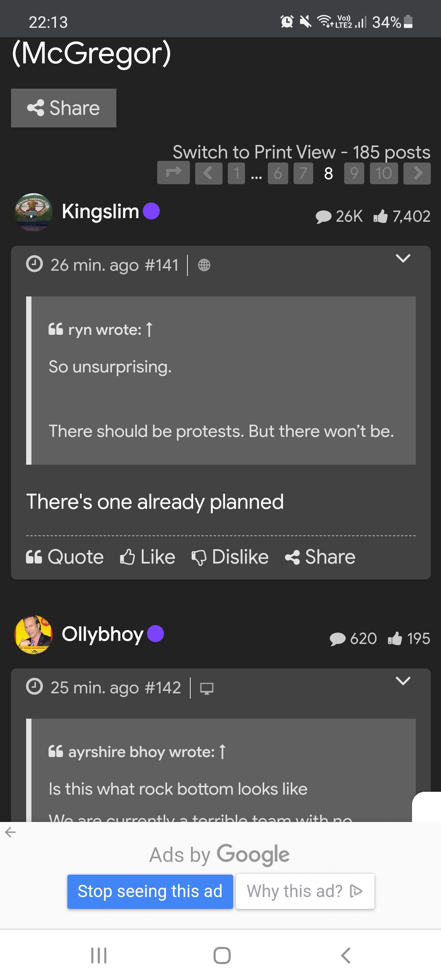Go to previous page using left chevron
The width and height of the screenshot is (441, 980).
(208, 173)
